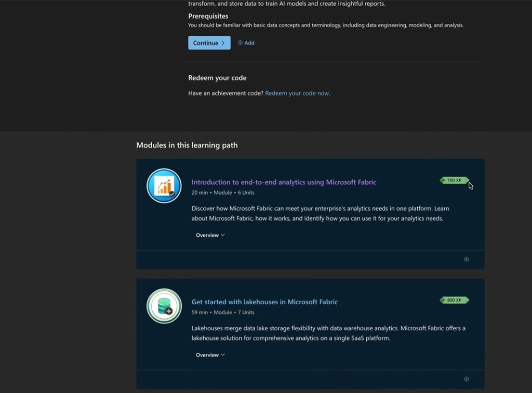The image size is (532, 393).
Task: Click the plus icon beside Add
Action: coord(240,43)
